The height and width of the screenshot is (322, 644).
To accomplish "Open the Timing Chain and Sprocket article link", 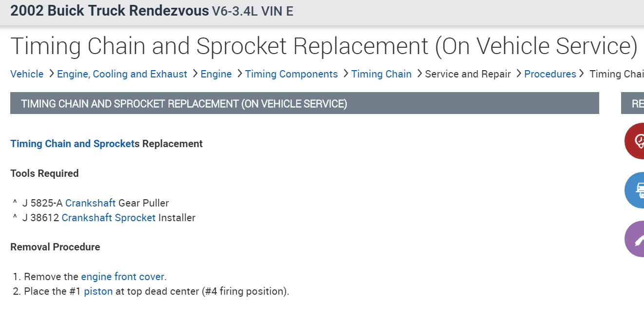I will (x=72, y=144).
